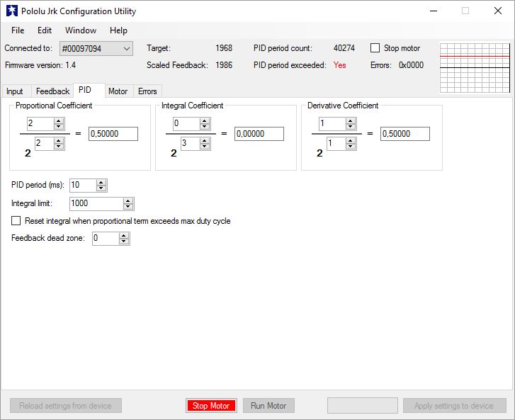Image resolution: width=515 pixels, height=420 pixels.
Task: Decrease the Integral Coefficient numerator value
Action: tap(205, 127)
